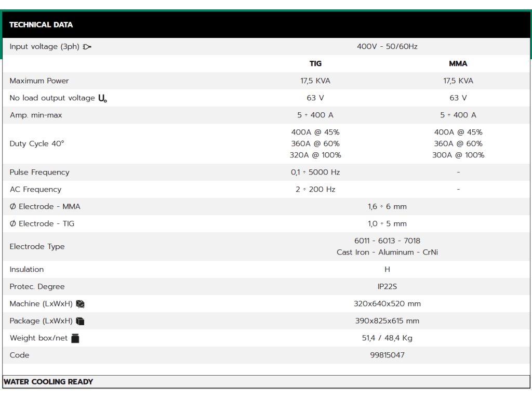Click the WATER COOLING READY label

click(x=48, y=382)
